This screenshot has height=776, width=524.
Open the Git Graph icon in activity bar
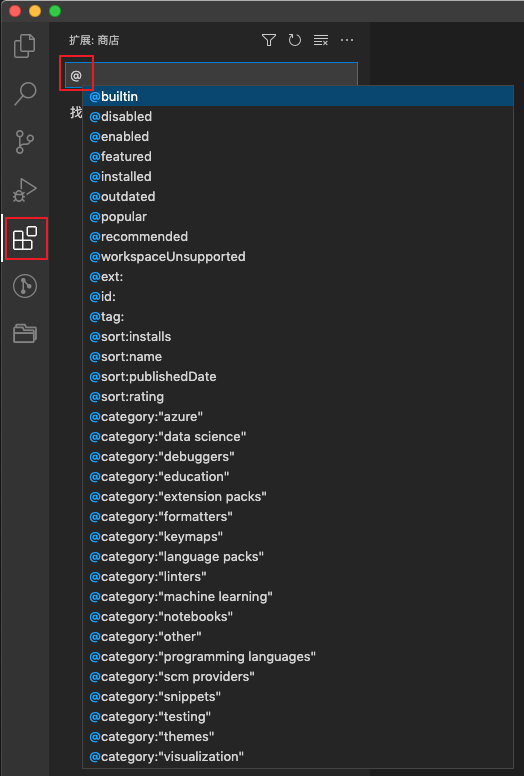pos(25,286)
